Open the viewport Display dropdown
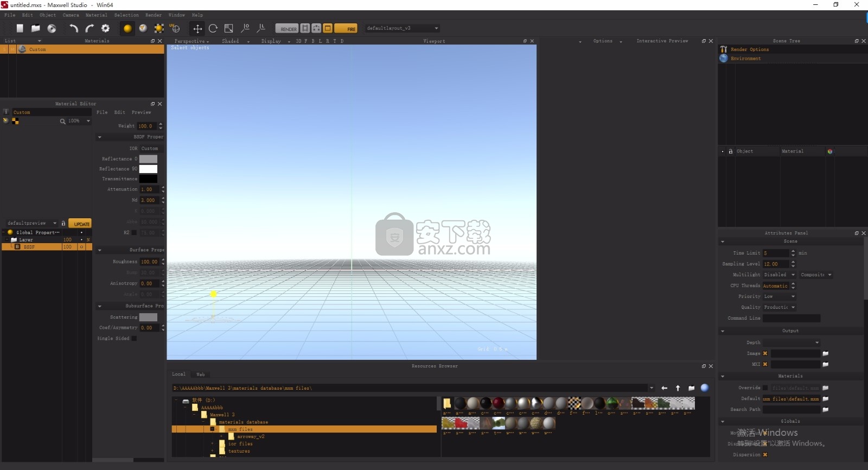The width and height of the screenshot is (868, 470). pyautogui.click(x=276, y=41)
